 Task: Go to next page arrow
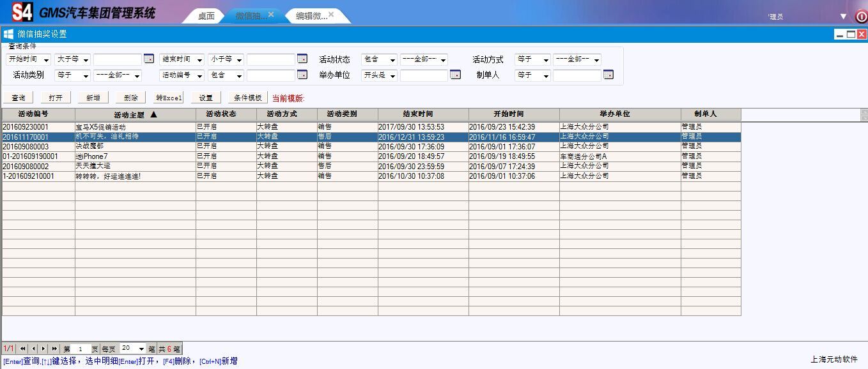43,349
